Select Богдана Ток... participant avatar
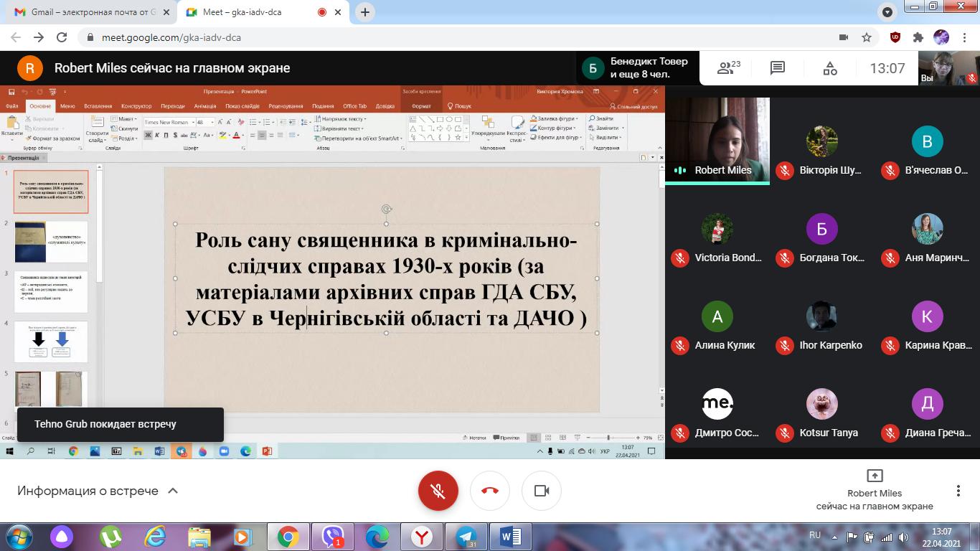This screenshot has height=551, width=980. pyautogui.click(x=822, y=229)
